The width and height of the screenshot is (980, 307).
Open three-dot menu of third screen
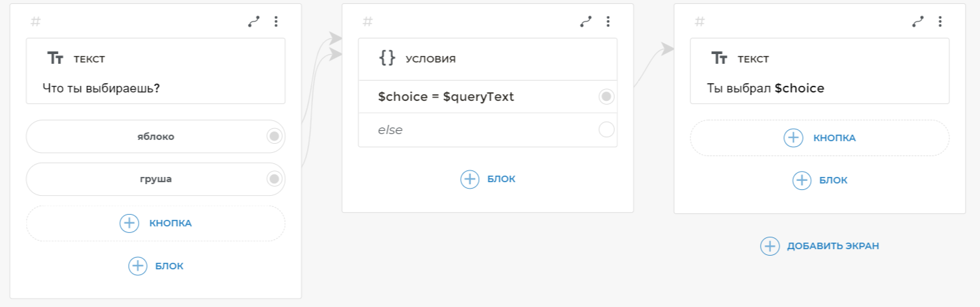click(940, 21)
